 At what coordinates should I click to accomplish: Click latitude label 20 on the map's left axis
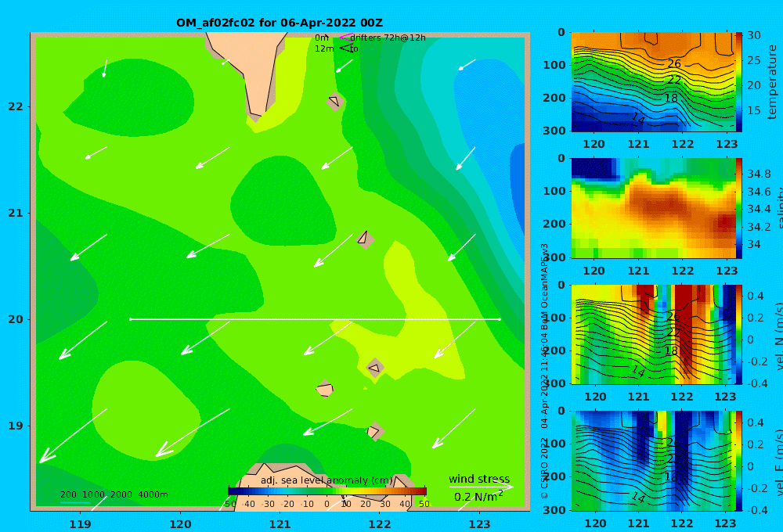(x=16, y=319)
